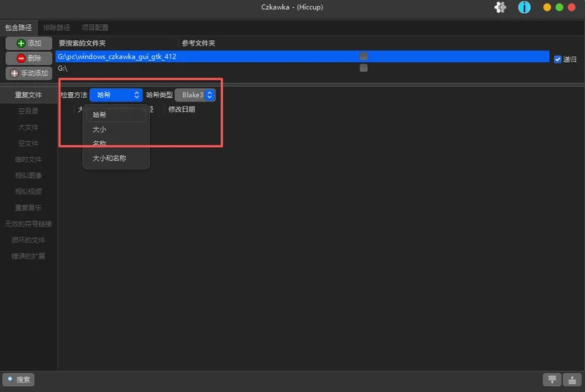This screenshot has width=585, height=392.
Task: Select 空文件 in the sidebar
Action: point(29,143)
